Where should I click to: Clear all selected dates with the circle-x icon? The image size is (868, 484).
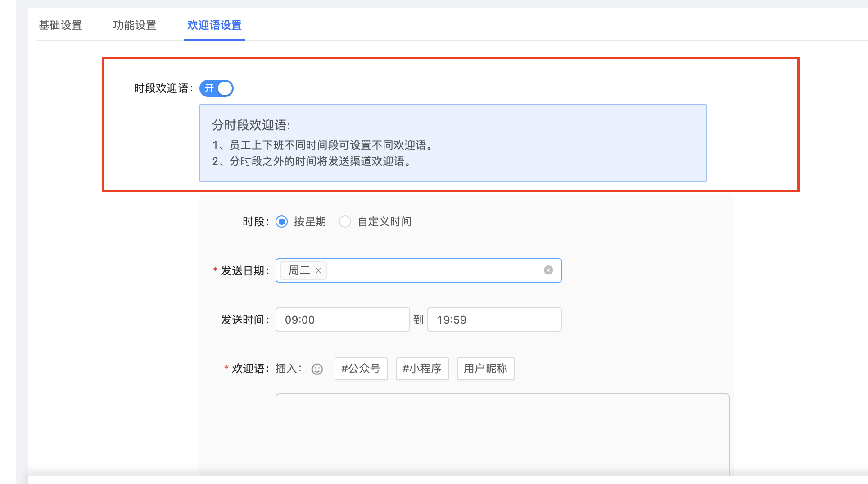tap(548, 270)
